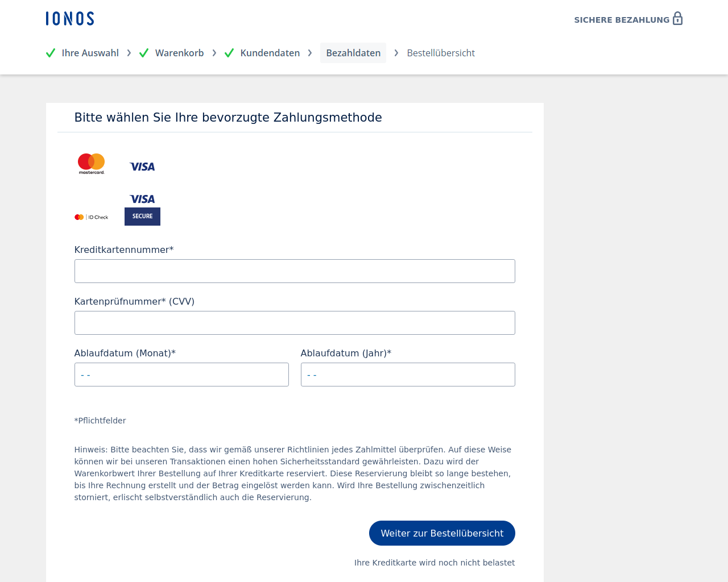Click the IONOS logo

click(x=70, y=19)
